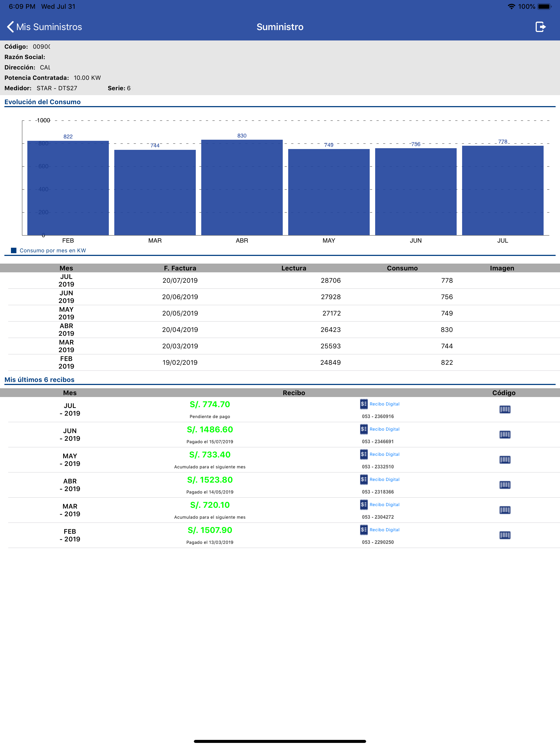Image resolution: width=560 pixels, height=747 pixels.
Task: Open Recibo Digital link for JUN 2019
Action: [384, 429]
